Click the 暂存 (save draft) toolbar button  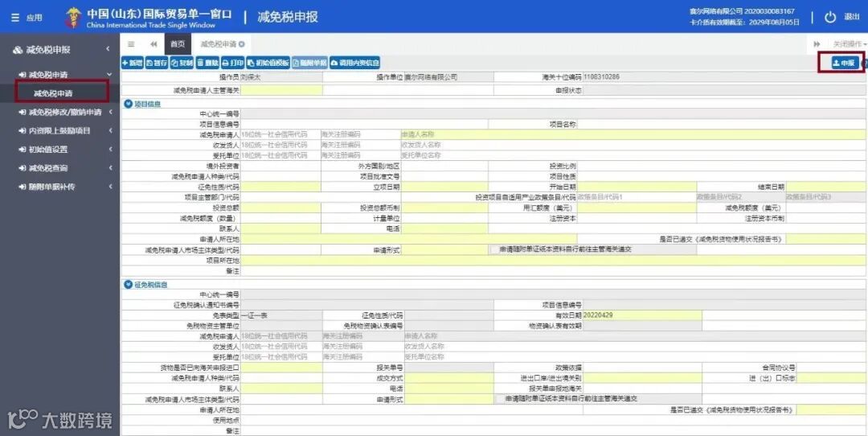click(157, 64)
